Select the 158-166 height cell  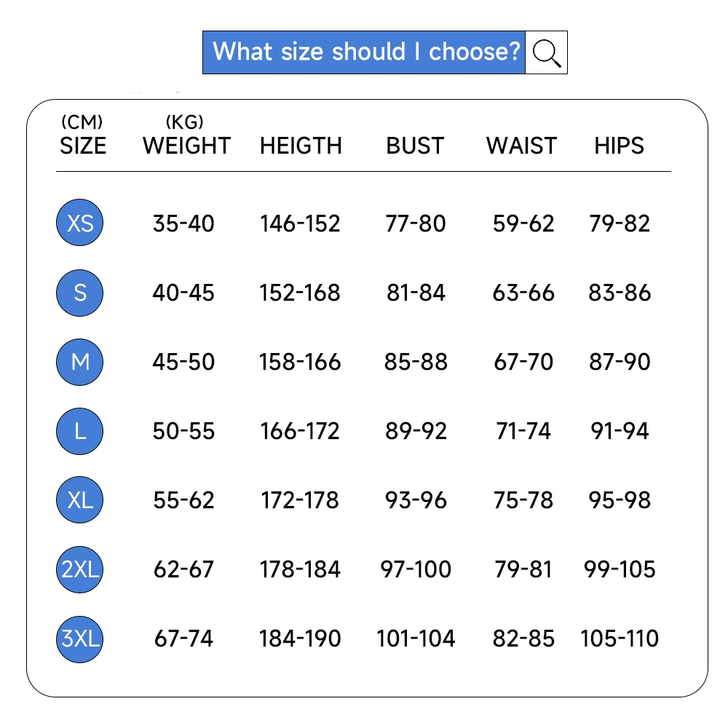point(300,362)
